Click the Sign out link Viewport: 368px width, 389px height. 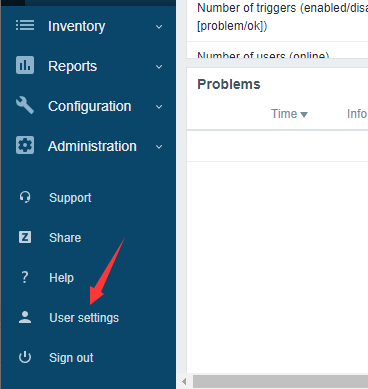click(71, 358)
